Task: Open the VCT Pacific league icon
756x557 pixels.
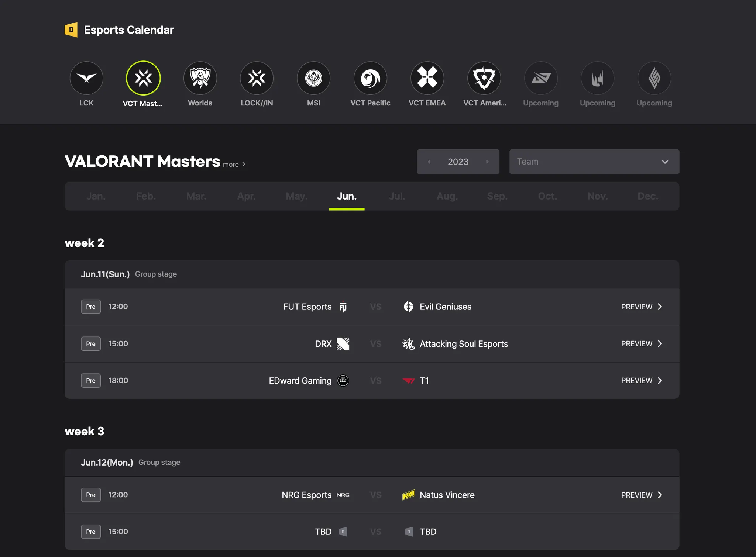Action: pyautogui.click(x=370, y=78)
